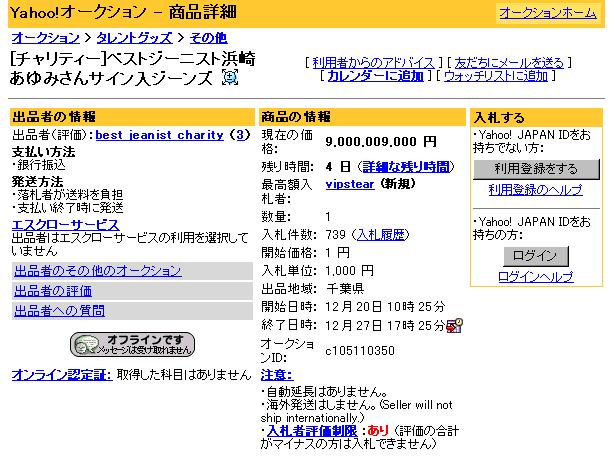Click the Yahoo!オークション page title
The height and width of the screenshot is (465, 615).
pos(123,13)
